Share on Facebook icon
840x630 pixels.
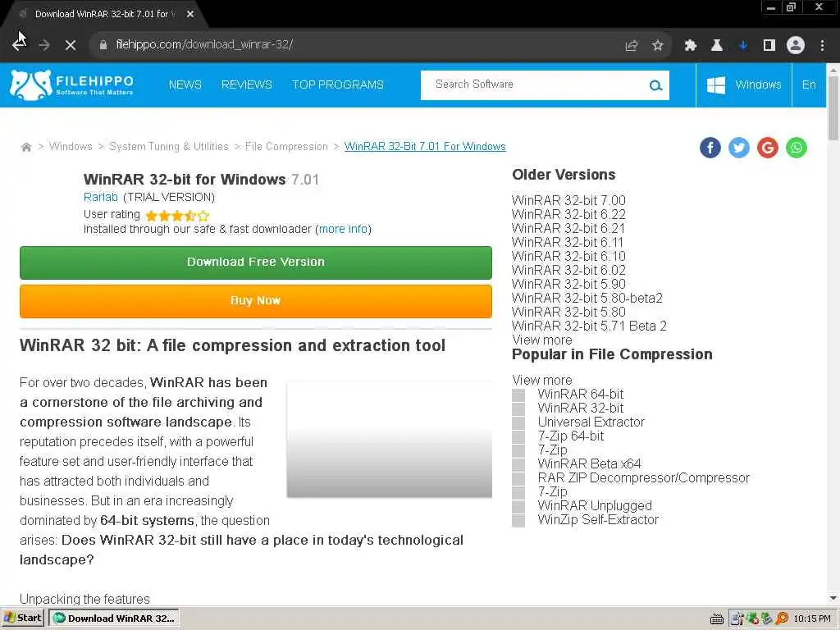pos(710,148)
